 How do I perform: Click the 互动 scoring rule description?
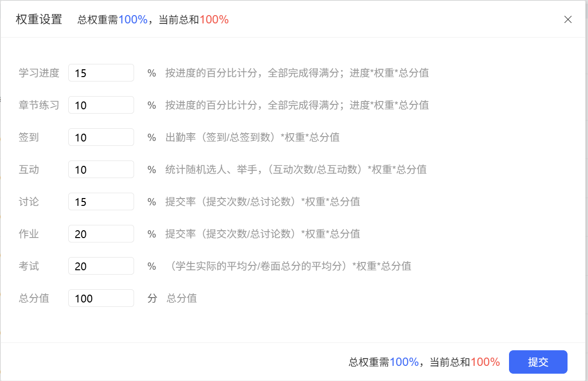pos(295,170)
